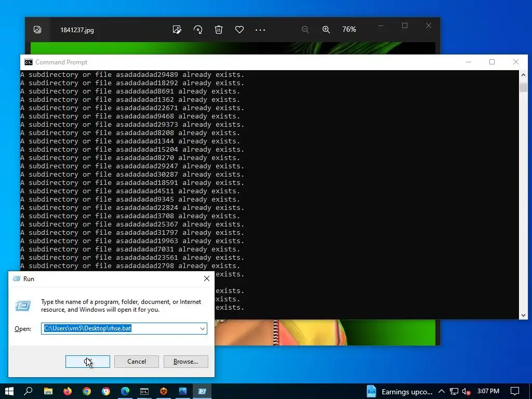The image size is (532, 399).
Task: Click the 1841237.jpg filename in Photos
Action: tap(77, 30)
